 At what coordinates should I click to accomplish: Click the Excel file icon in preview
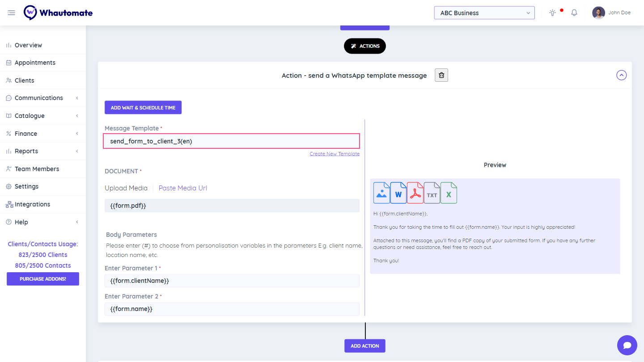(449, 193)
